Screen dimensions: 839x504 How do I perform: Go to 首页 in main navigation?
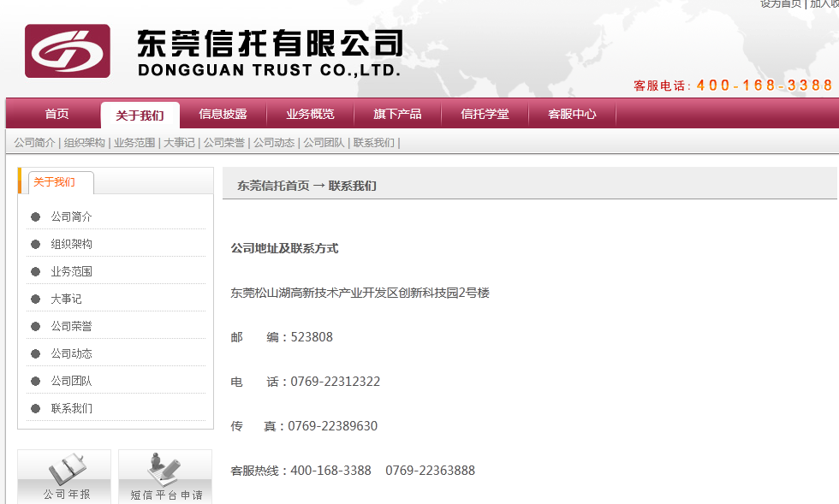coord(57,114)
